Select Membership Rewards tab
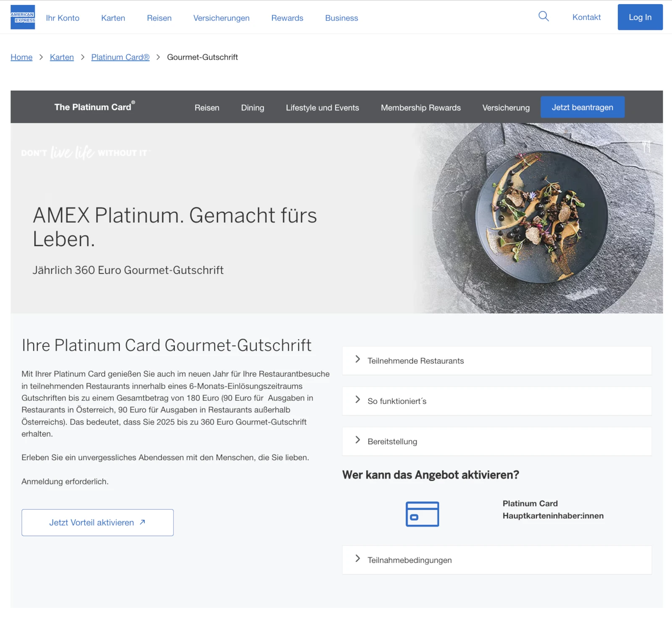The width and height of the screenshot is (672, 618). pos(421,107)
